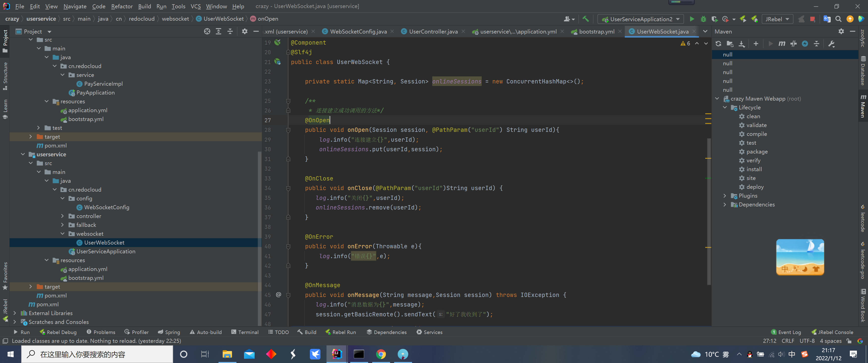The image size is (868, 363).
Task: Open the UserServiceApplication2 run configuration dropdown
Action: pyautogui.click(x=641, y=19)
